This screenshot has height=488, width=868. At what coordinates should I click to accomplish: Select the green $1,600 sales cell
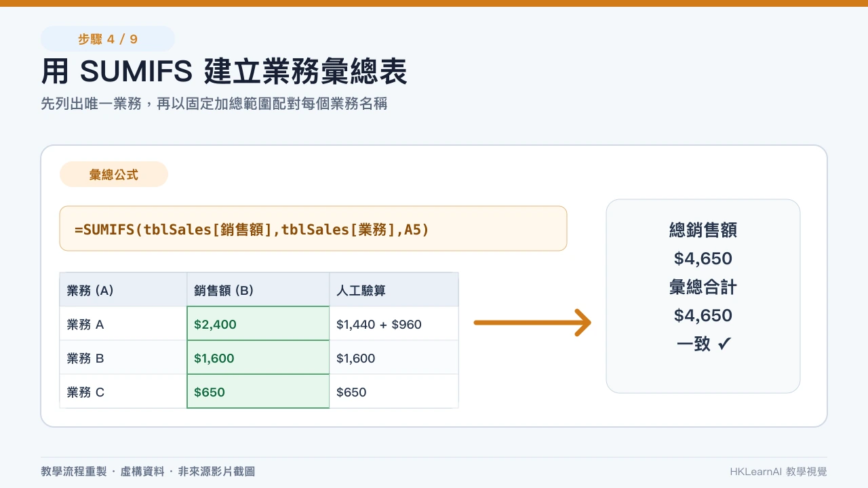pyautogui.click(x=258, y=358)
